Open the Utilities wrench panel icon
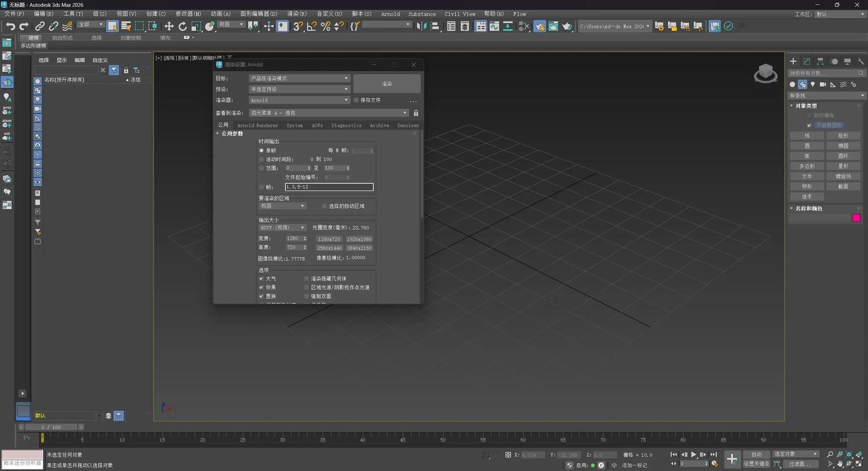This screenshot has height=471, width=868. 861,61
